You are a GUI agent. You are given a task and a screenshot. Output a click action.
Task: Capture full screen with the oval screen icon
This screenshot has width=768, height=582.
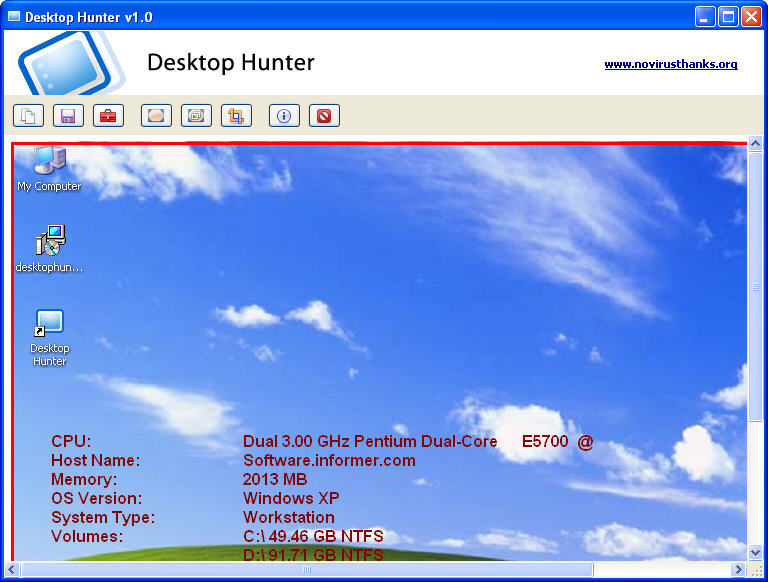(x=156, y=116)
